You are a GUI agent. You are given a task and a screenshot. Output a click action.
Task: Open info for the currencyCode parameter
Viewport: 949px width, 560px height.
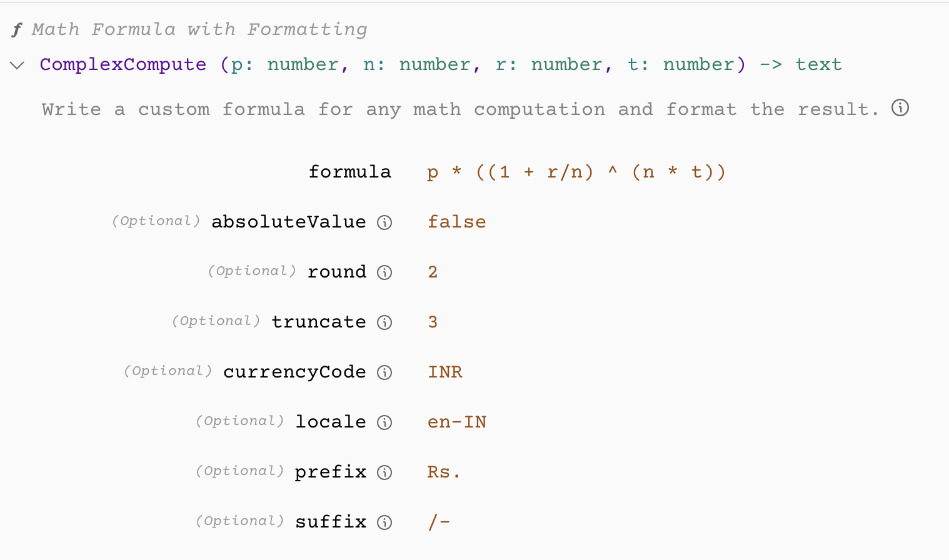385,372
